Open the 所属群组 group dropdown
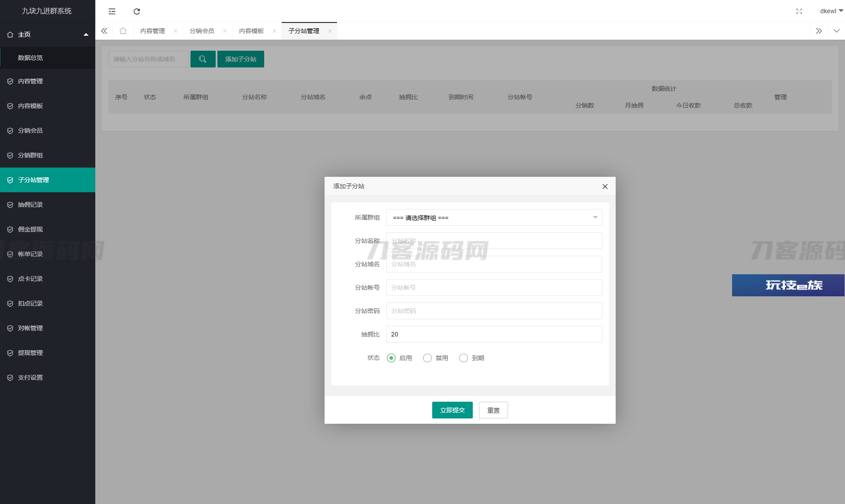This screenshot has width=845, height=504. point(494,217)
